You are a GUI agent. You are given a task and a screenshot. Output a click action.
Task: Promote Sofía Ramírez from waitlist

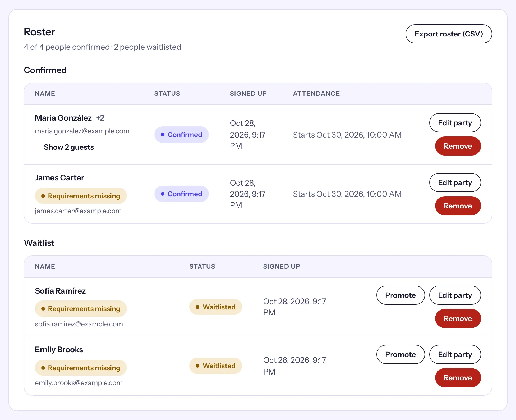[400, 295]
